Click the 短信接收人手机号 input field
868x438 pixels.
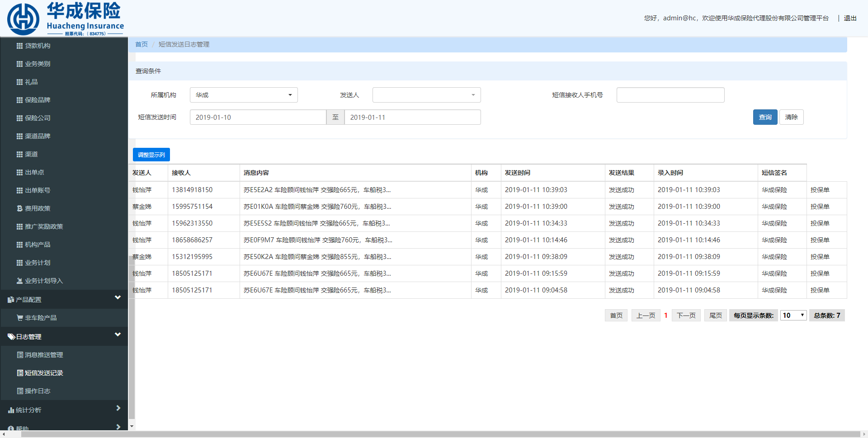pos(670,95)
